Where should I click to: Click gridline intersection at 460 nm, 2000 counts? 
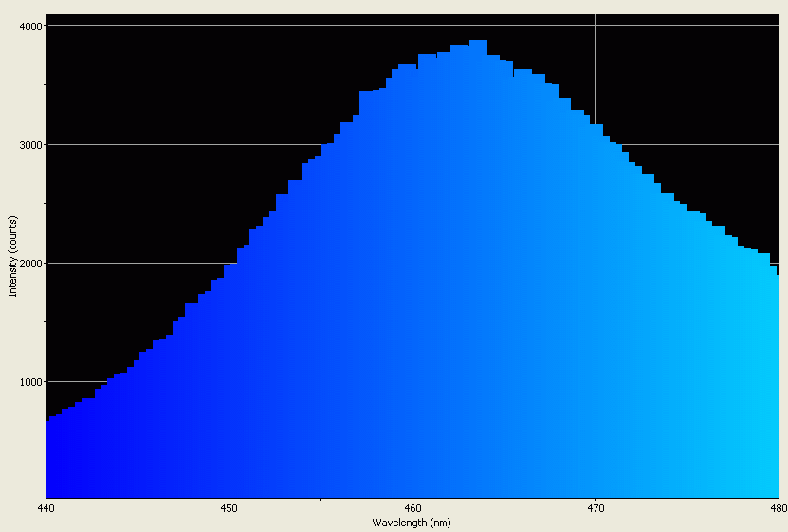pyautogui.click(x=412, y=264)
